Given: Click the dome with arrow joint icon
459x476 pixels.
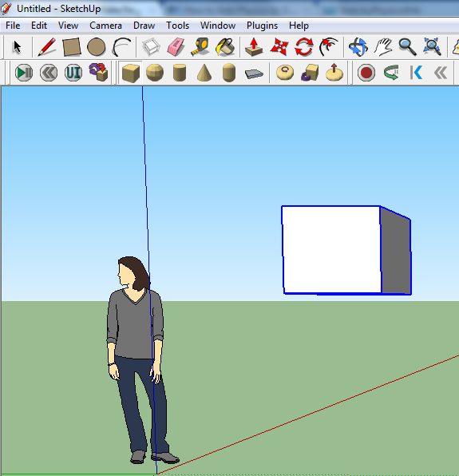Looking at the screenshot, I should 334,72.
